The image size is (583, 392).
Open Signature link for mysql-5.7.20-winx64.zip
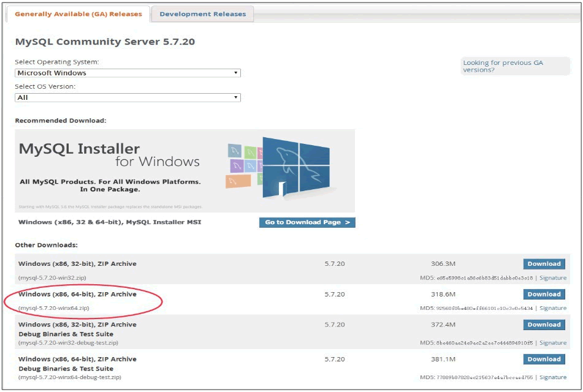tap(553, 308)
